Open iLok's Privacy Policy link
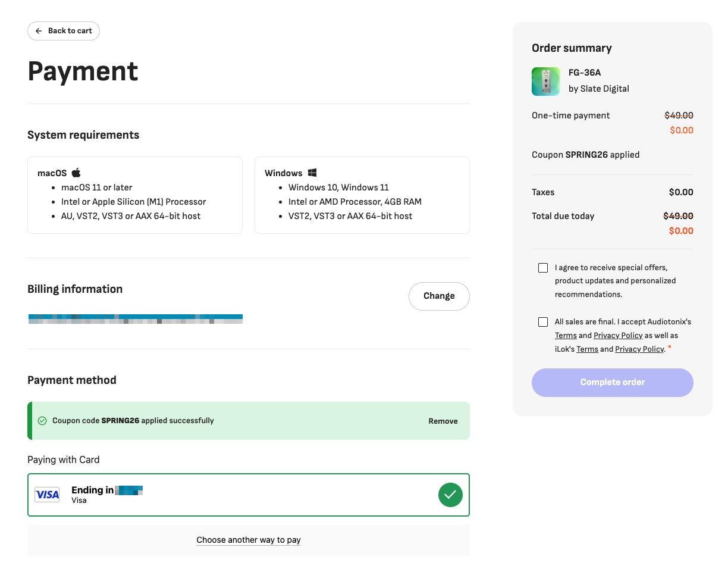Screen dimensions: 728x566 pos(639,349)
